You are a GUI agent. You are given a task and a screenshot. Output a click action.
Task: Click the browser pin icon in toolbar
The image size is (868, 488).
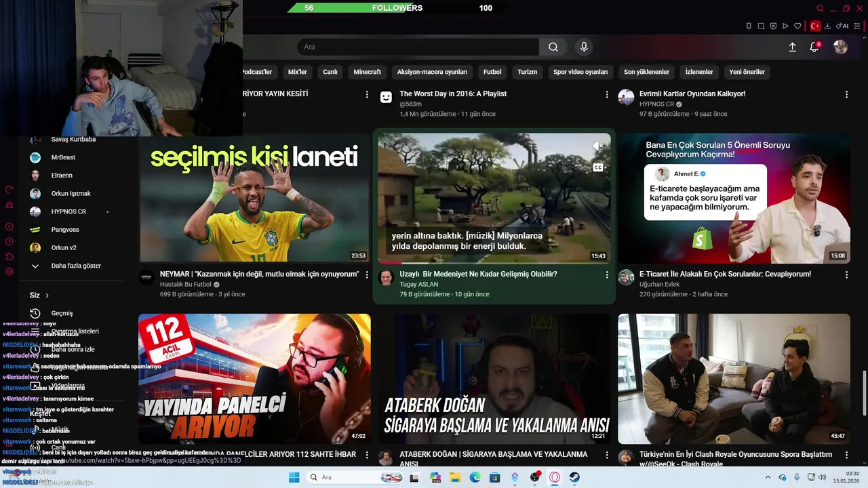[749, 26]
